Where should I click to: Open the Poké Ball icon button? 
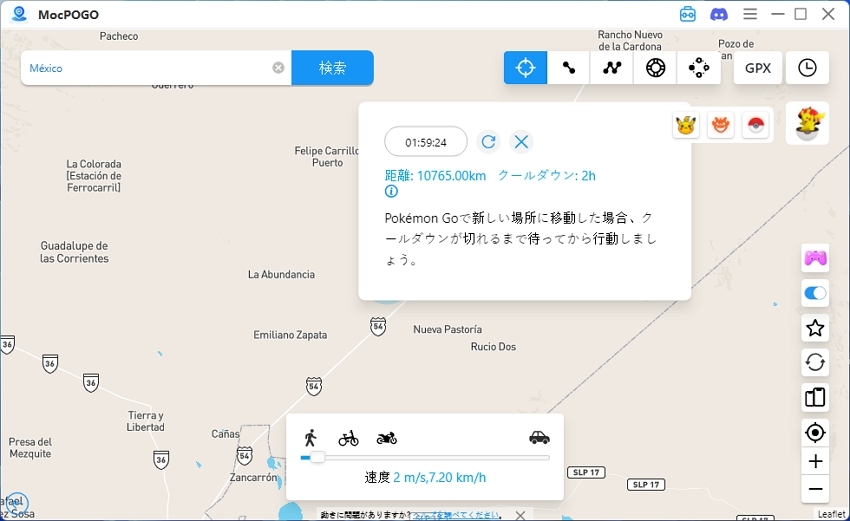click(x=755, y=125)
